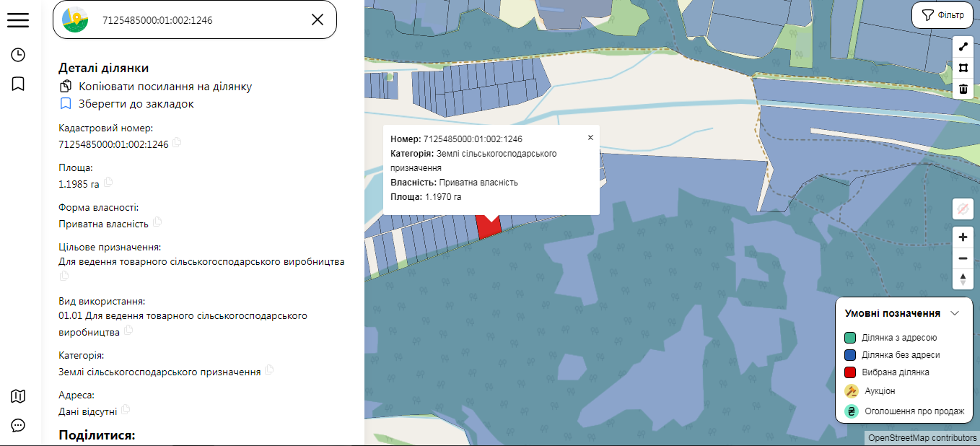Click the compass arrow to reset orientation
Image resolution: width=980 pixels, height=446 pixels.
pos(963,279)
